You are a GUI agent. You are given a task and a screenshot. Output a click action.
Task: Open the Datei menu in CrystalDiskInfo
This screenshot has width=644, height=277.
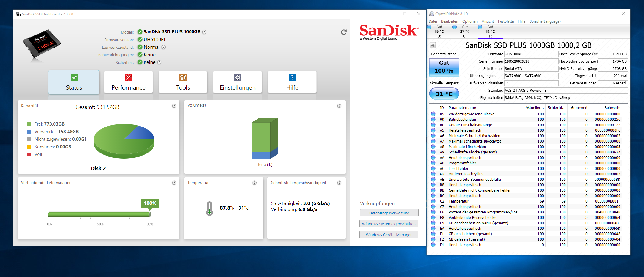[433, 21]
